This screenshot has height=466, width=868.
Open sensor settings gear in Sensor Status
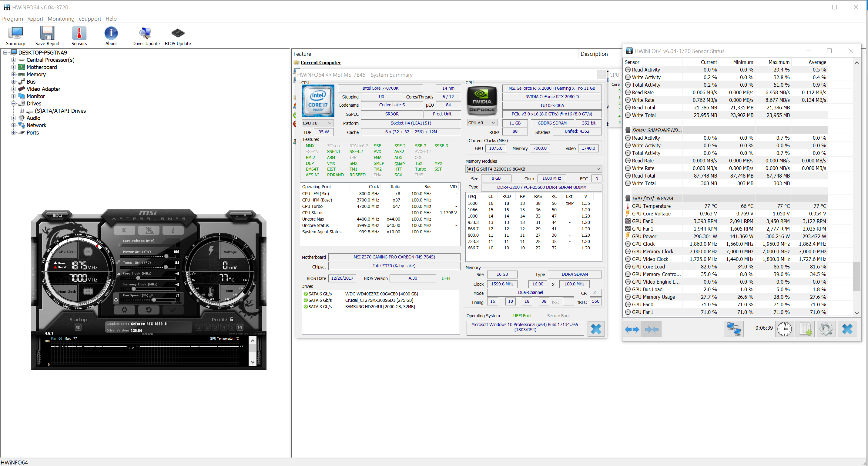click(x=826, y=329)
